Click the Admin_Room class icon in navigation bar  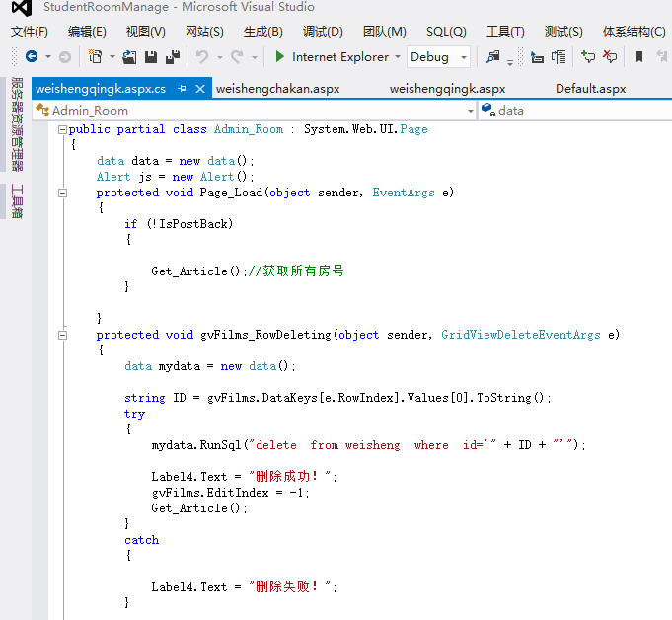42,110
